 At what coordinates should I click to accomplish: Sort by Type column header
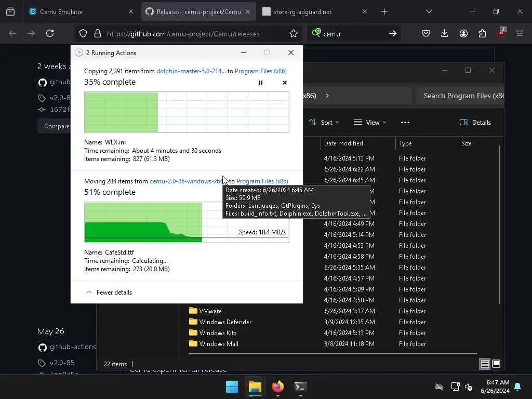click(x=427, y=143)
